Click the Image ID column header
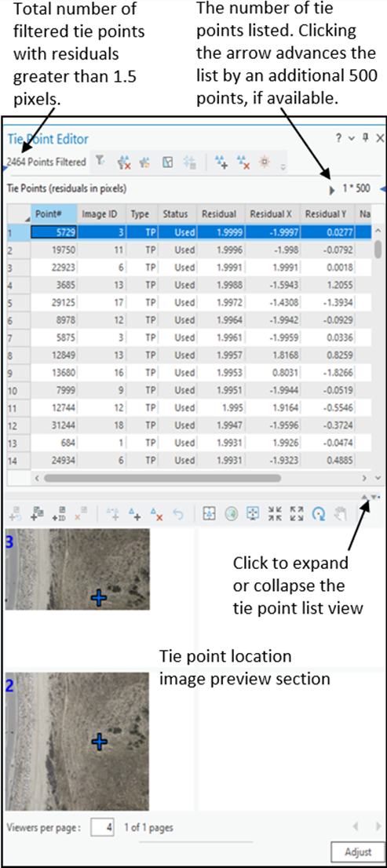 [x=101, y=213]
